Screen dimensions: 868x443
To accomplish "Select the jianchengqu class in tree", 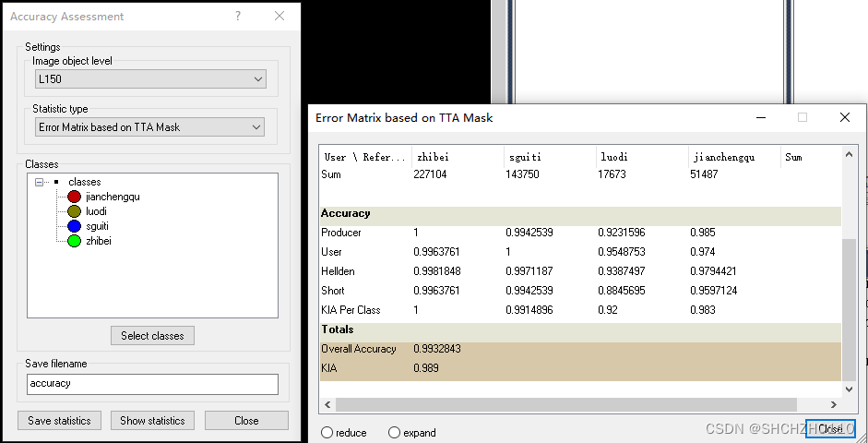I will click(x=113, y=197).
